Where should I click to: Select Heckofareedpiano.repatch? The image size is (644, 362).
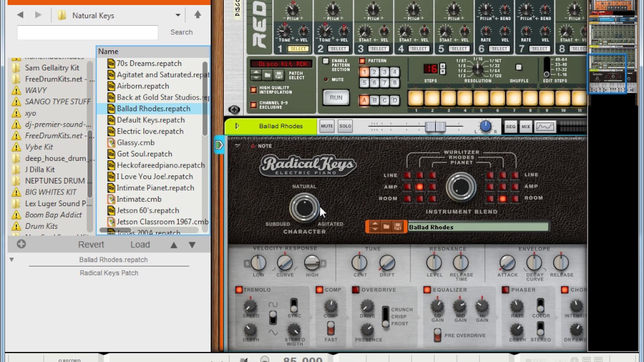point(156,165)
